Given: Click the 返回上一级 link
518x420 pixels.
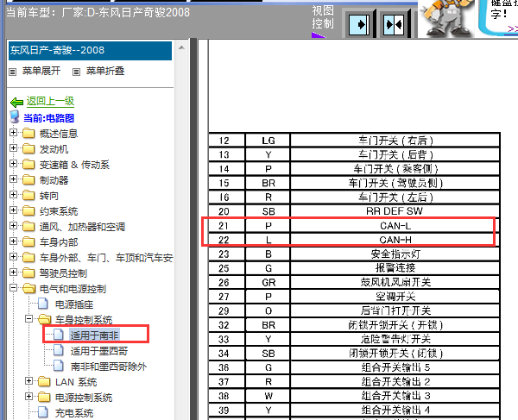Looking at the screenshot, I should [x=50, y=101].
